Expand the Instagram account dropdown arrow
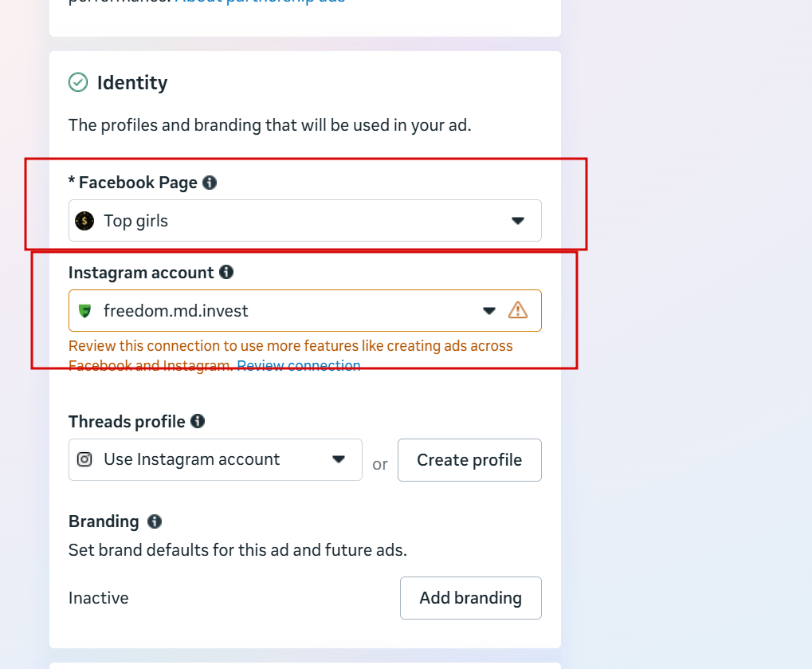The width and height of the screenshot is (812, 669). coord(489,311)
